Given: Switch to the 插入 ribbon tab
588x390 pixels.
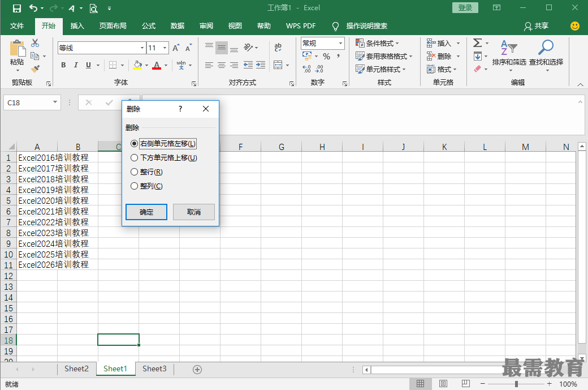Looking at the screenshot, I should pos(77,26).
